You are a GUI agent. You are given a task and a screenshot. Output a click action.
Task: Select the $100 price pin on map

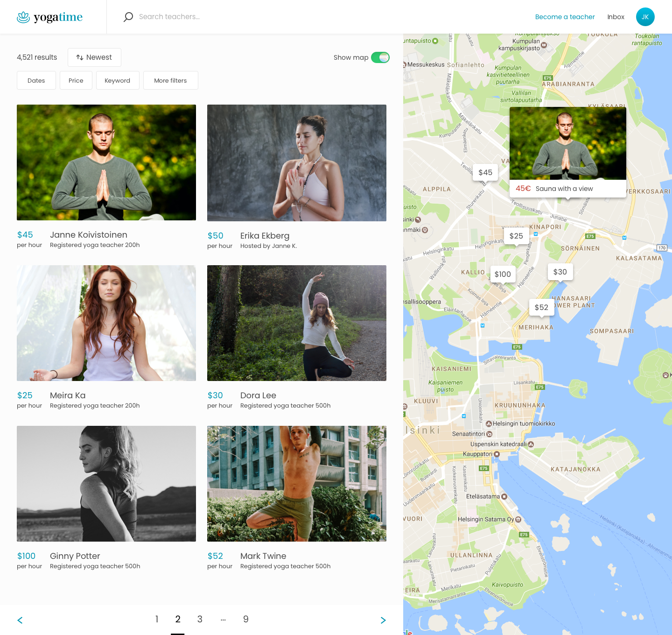(503, 274)
